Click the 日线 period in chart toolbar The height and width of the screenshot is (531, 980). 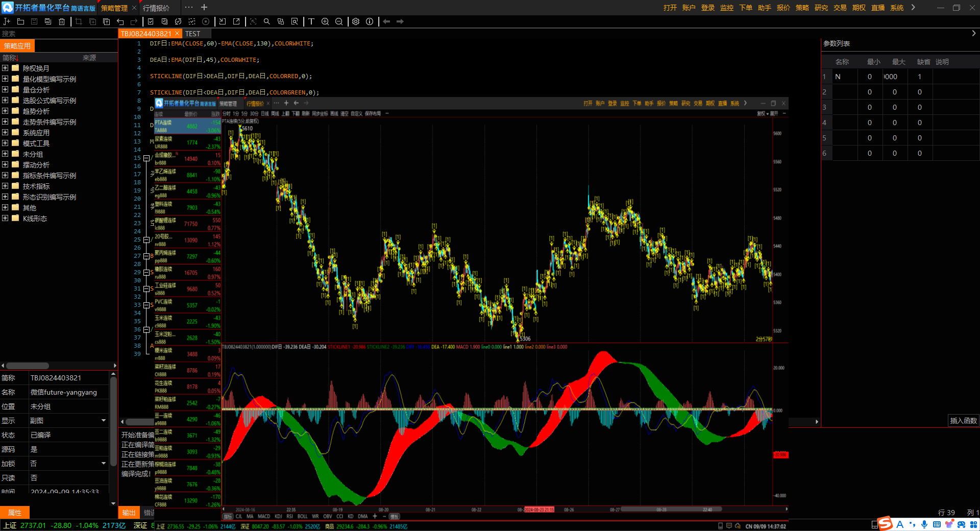264,113
